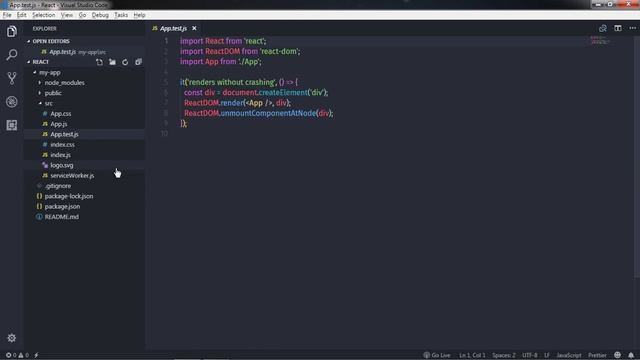Select App.test.js under Open Editors
The height and width of the screenshot is (360, 640).
click(62, 52)
